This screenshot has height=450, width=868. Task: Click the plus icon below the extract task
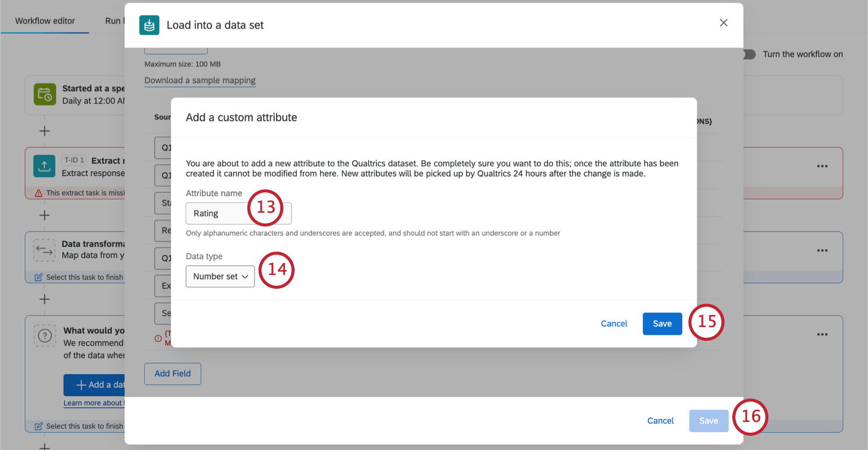[x=44, y=215]
